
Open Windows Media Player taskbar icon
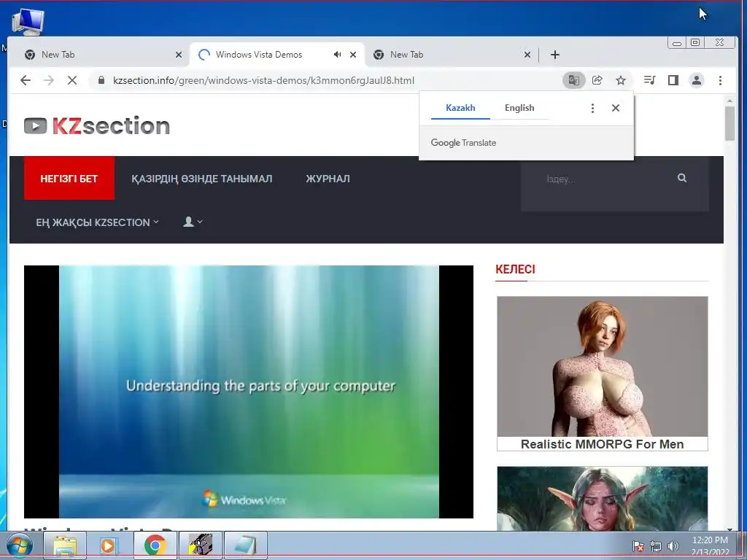[x=109, y=545]
